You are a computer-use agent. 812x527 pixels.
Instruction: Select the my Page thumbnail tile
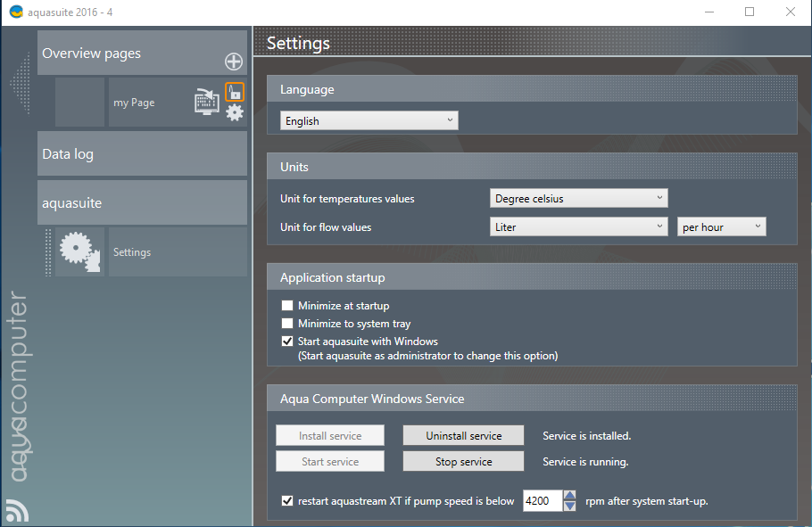(79, 102)
